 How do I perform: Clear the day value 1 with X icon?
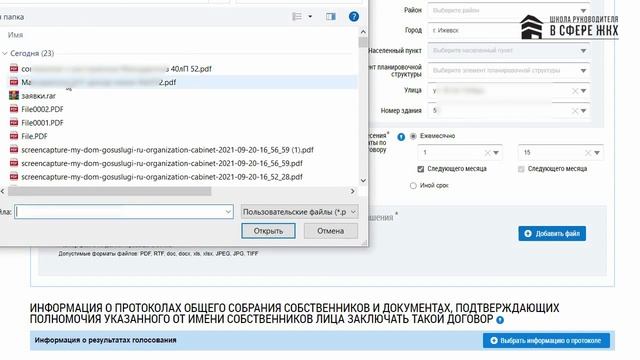click(487, 153)
